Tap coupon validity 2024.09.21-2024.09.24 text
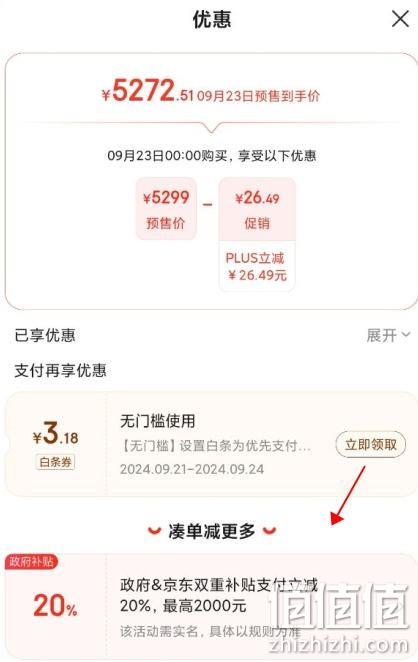 (192, 469)
